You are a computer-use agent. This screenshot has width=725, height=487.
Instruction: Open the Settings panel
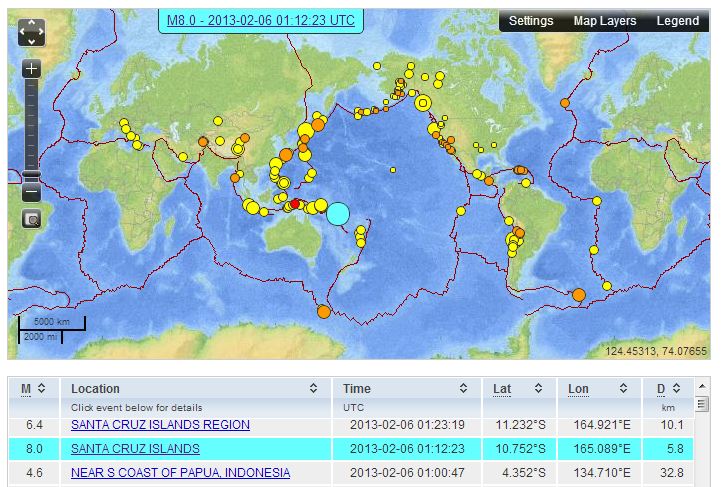click(531, 21)
